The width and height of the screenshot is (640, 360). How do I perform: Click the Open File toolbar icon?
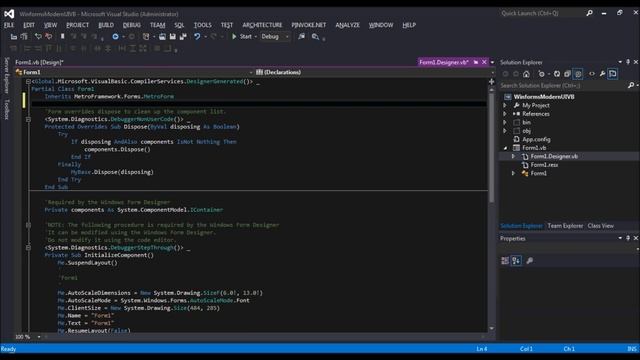point(162,37)
